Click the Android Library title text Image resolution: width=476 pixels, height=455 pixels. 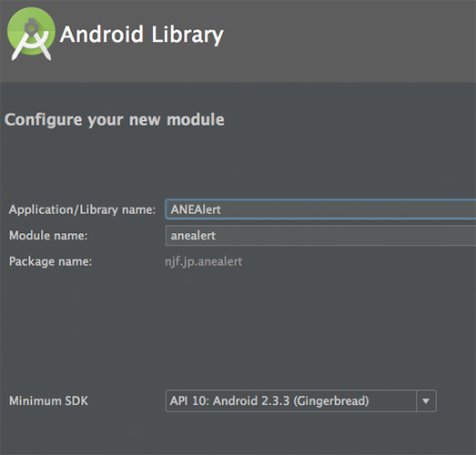142,35
